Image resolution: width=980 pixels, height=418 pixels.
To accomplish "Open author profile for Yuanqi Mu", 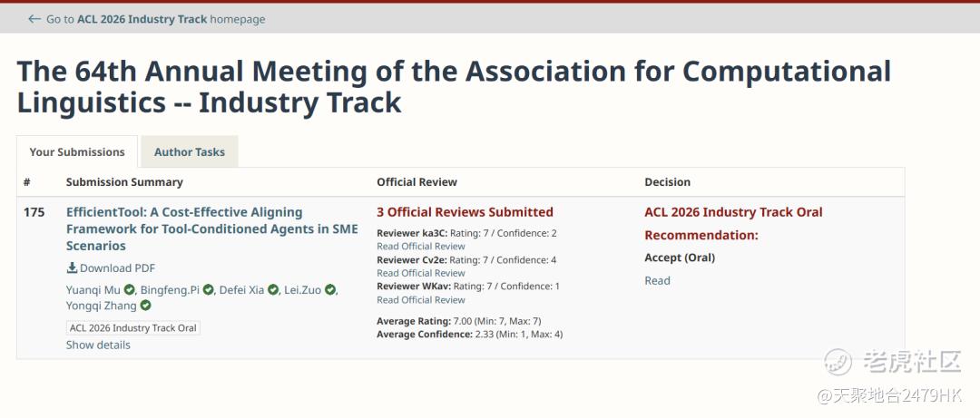I will (93, 290).
